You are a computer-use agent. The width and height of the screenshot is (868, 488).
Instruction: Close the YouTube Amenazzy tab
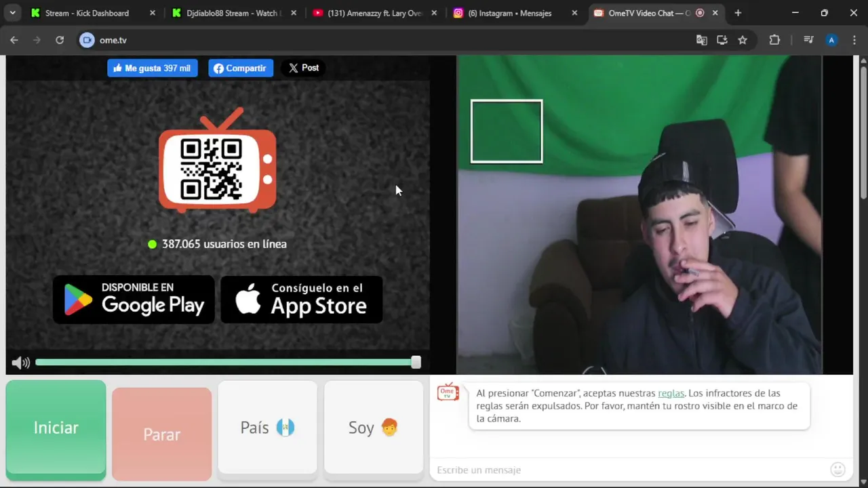point(434,13)
